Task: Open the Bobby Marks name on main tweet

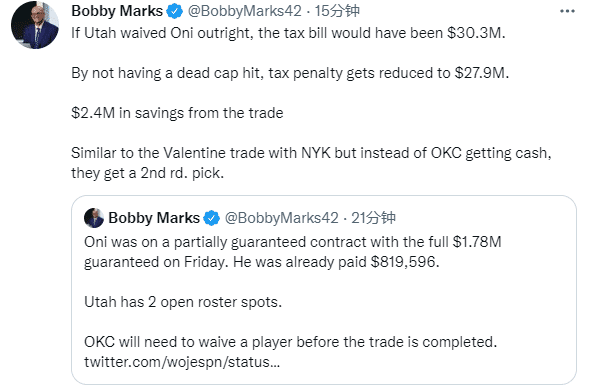Action: coord(117,11)
